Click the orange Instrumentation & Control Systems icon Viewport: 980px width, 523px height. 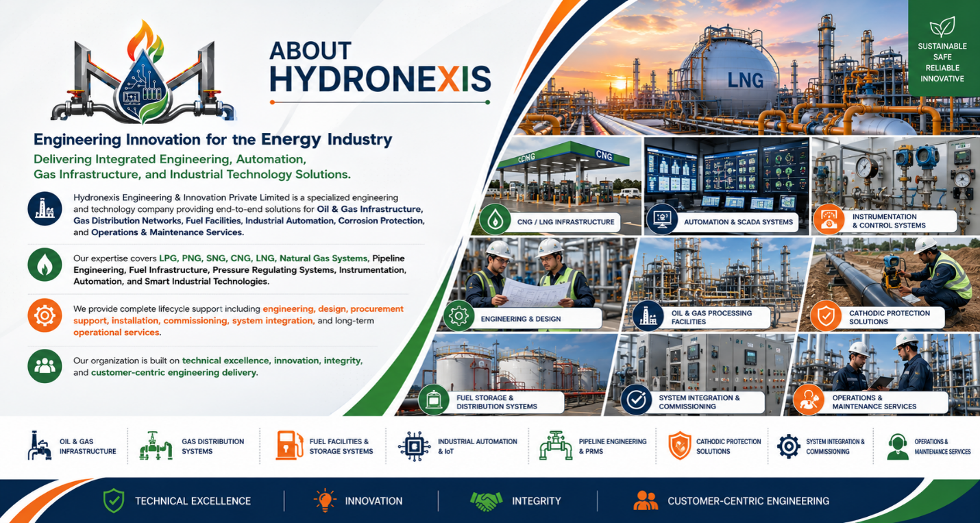tap(829, 220)
